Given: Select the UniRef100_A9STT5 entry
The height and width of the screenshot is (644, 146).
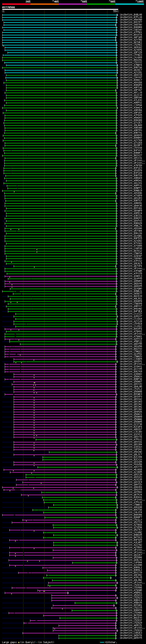Looking at the screenshot, I should click(131, 467).
